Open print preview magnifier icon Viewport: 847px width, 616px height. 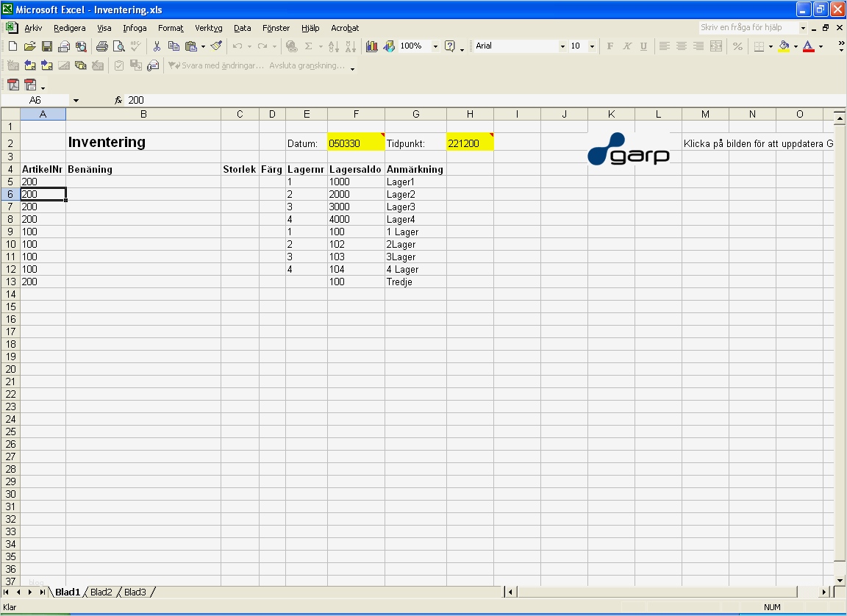tap(119, 46)
